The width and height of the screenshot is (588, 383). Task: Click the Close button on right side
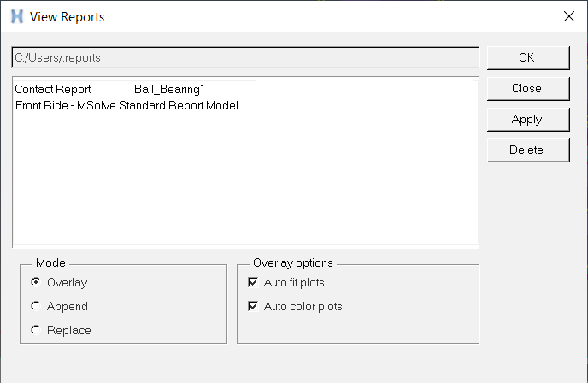tap(526, 88)
